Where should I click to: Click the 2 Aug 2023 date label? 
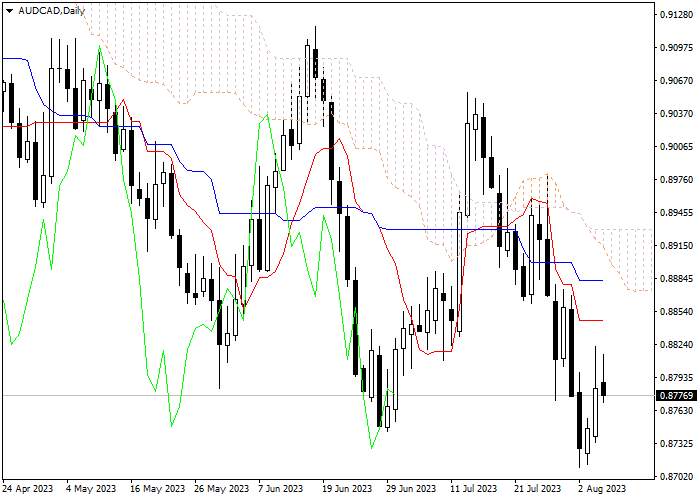602,489
